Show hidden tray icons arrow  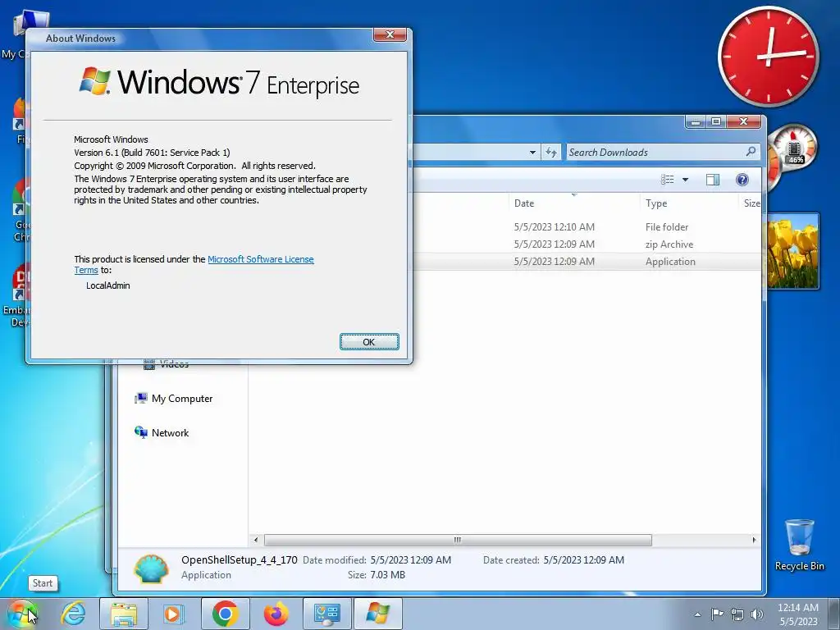[x=697, y=614]
